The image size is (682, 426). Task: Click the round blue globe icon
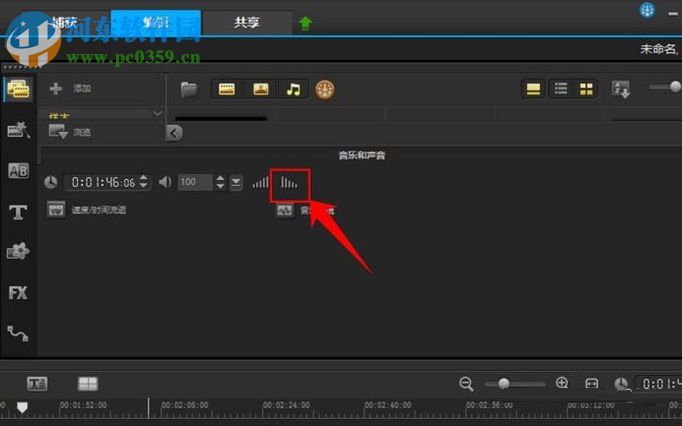click(x=647, y=10)
